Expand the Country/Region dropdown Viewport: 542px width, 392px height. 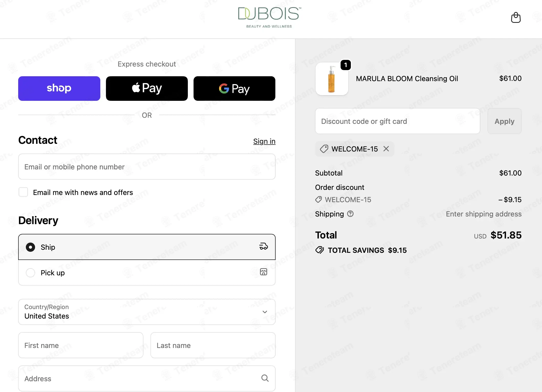147,312
